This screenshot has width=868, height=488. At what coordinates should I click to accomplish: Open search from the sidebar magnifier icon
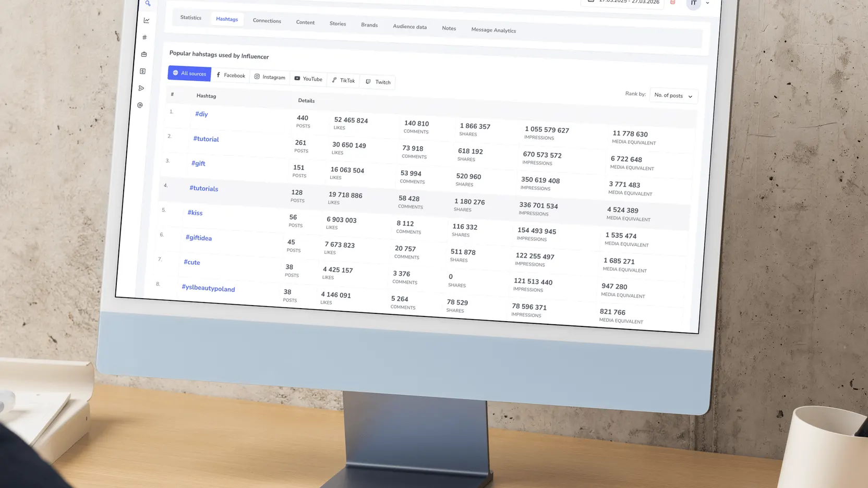tap(148, 3)
